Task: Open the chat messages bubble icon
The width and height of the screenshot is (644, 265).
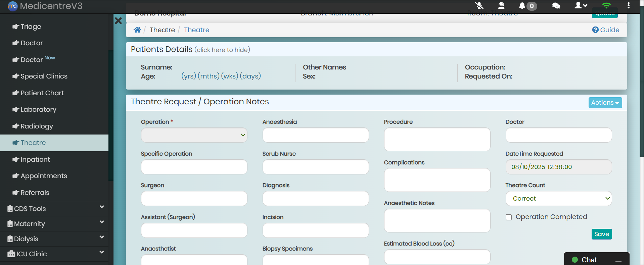Action: (x=556, y=6)
